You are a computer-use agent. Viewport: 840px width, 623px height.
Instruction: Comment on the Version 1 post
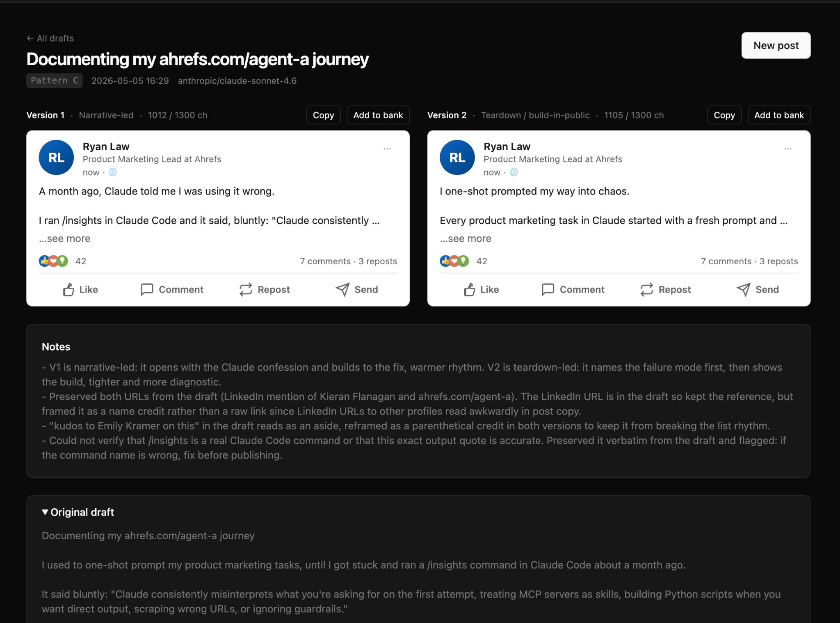[171, 289]
